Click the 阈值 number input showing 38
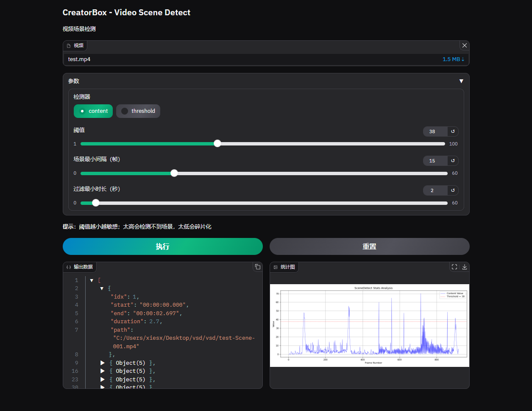This screenshot has height=411, width=532. (435, 131)
